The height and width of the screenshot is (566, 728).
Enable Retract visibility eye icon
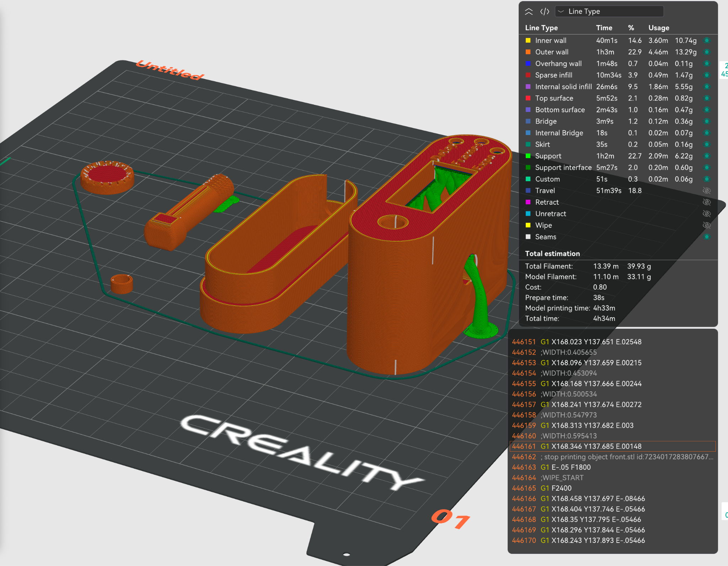click(707, 202)
